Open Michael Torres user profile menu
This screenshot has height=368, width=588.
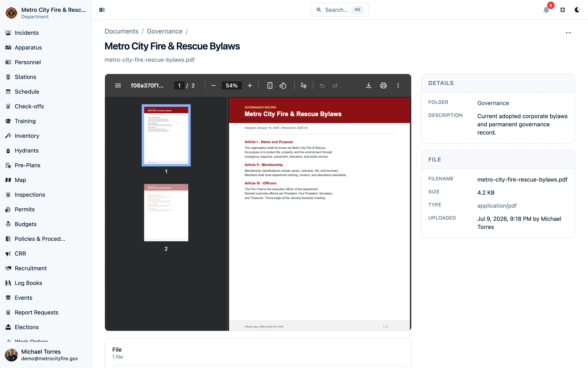(x=46, y=355)
